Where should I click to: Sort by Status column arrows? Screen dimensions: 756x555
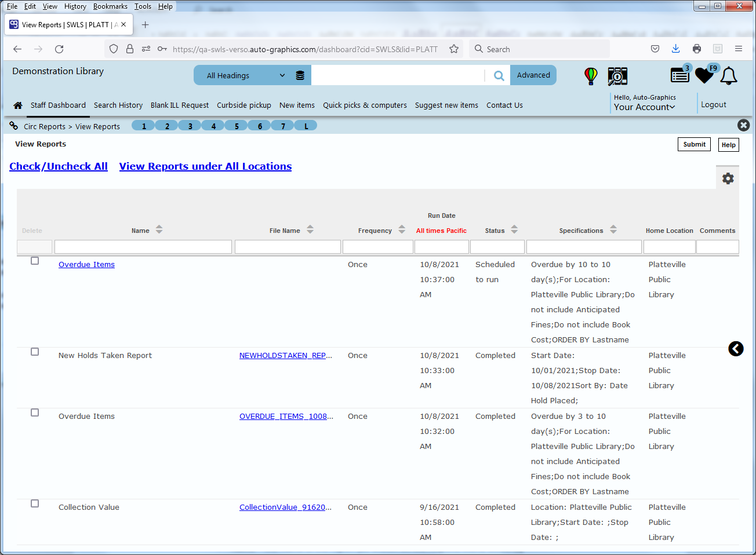[x=514, y=229]
